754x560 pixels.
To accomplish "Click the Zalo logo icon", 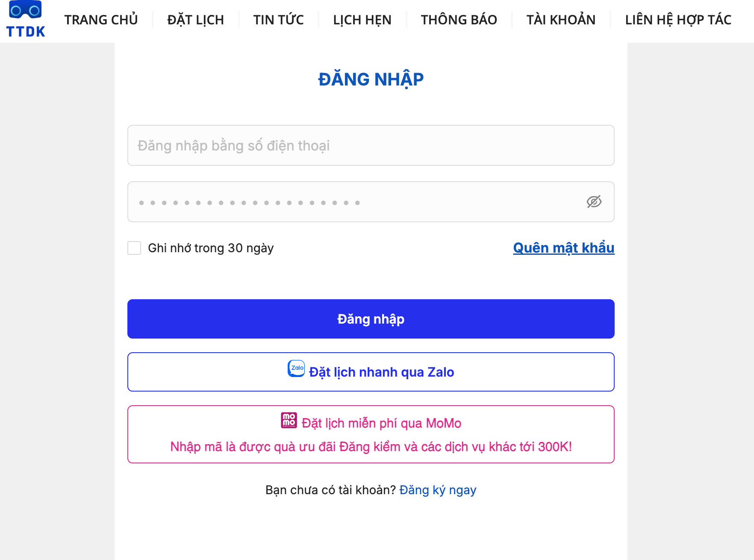I will click(296, 368).
